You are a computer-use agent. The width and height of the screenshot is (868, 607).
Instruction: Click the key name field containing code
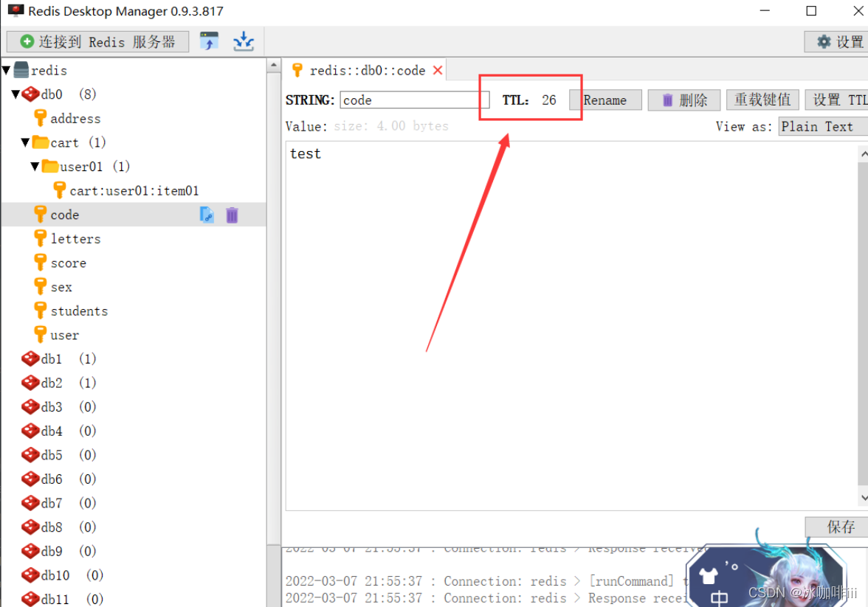(415, 100)
